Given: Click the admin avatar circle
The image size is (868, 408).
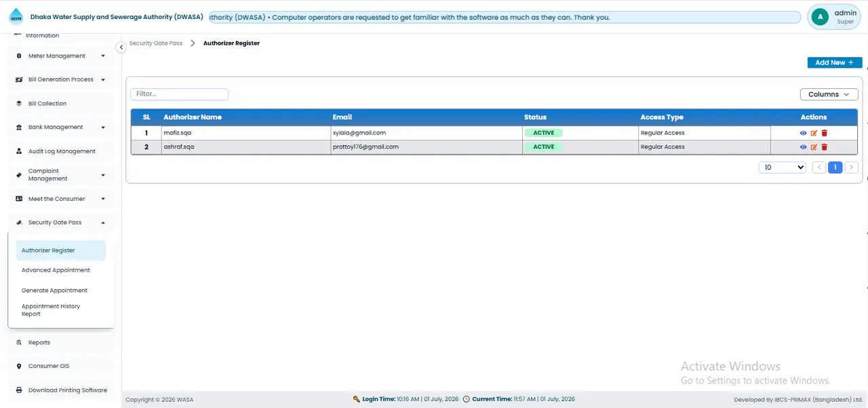Looking at the screenshot, I should (821, 17).
